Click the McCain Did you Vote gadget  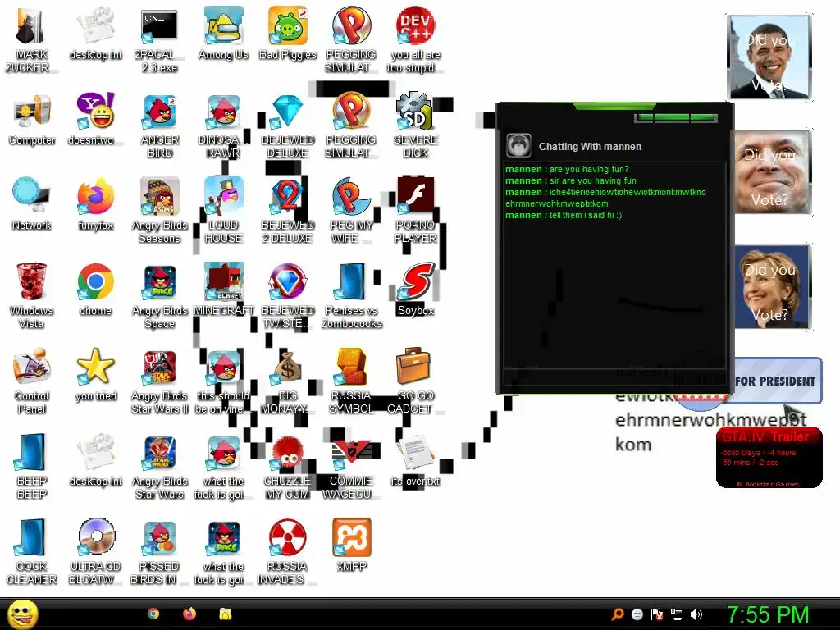point(773,171)
